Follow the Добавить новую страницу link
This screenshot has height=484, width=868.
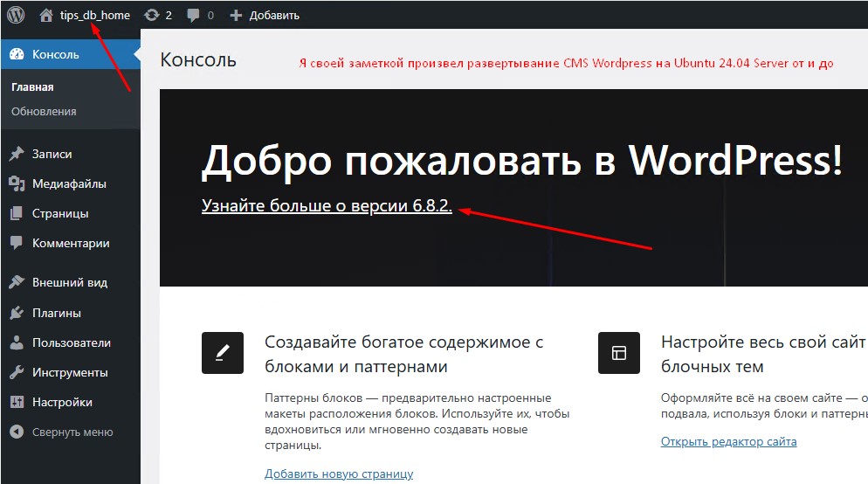pos(339,474)
